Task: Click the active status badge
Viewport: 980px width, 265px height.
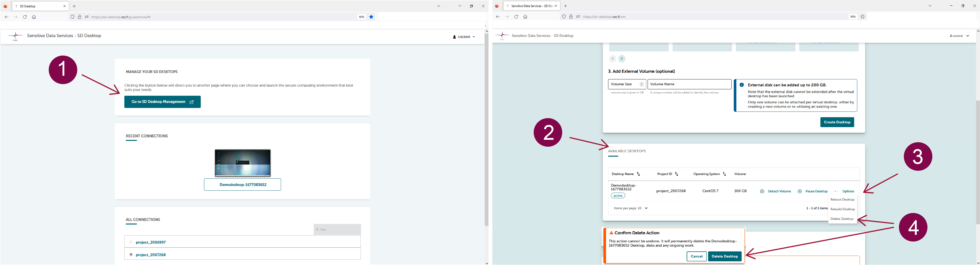Action: tap(618, 196)
